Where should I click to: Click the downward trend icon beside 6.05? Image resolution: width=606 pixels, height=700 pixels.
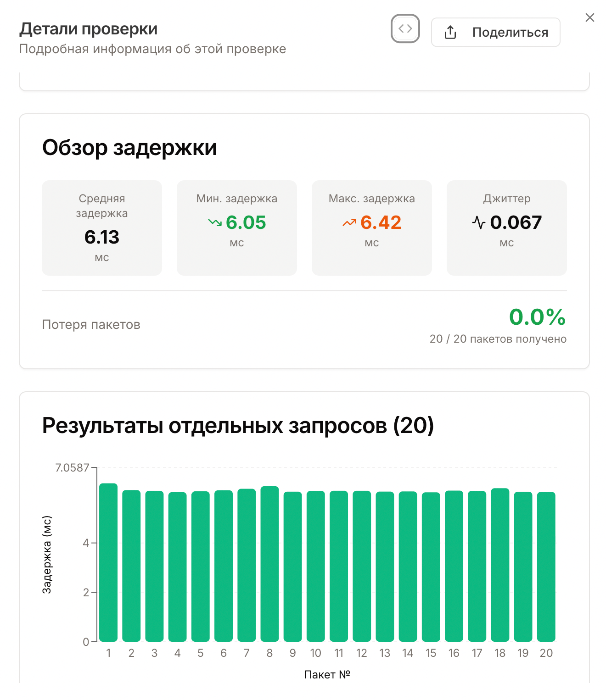click(x=214, y=222)
